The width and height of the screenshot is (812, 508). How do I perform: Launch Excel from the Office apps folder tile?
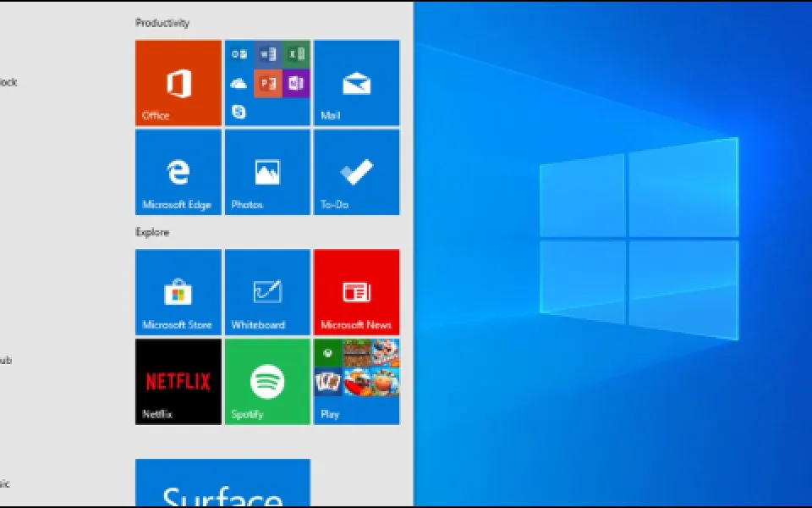[296, 54]
